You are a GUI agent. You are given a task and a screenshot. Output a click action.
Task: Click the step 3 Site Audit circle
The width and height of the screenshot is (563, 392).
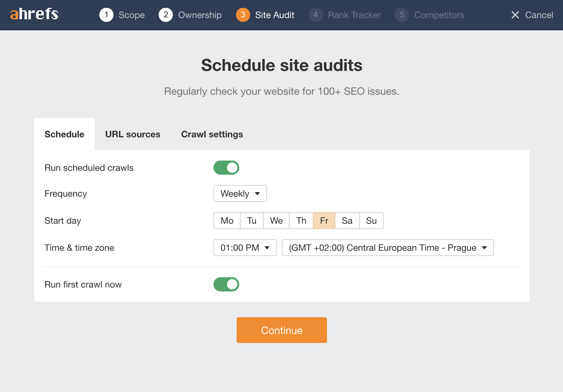(x=243, y=15)
